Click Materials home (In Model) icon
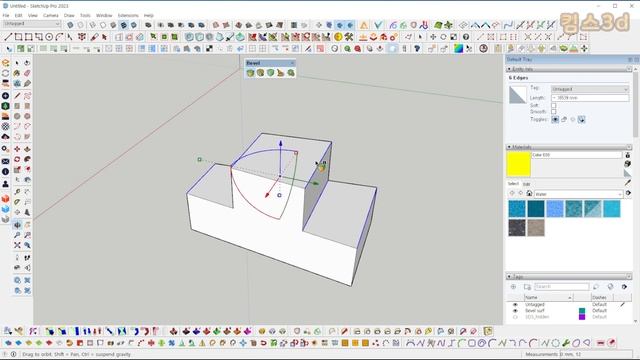Image resolution: width=640 pixels, height=360 pixels. pos(529,193)
